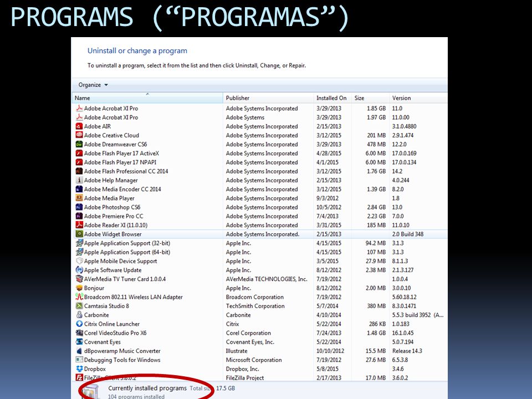Screen dimensions: 532x399
Task: Select the Citrix Online Launcher icon
Action: 79,324
